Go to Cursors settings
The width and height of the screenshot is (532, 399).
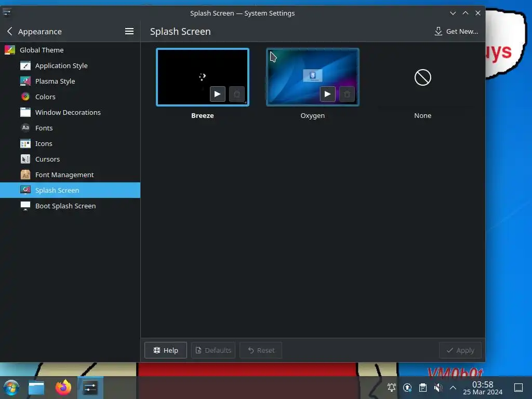pos(70,159)
